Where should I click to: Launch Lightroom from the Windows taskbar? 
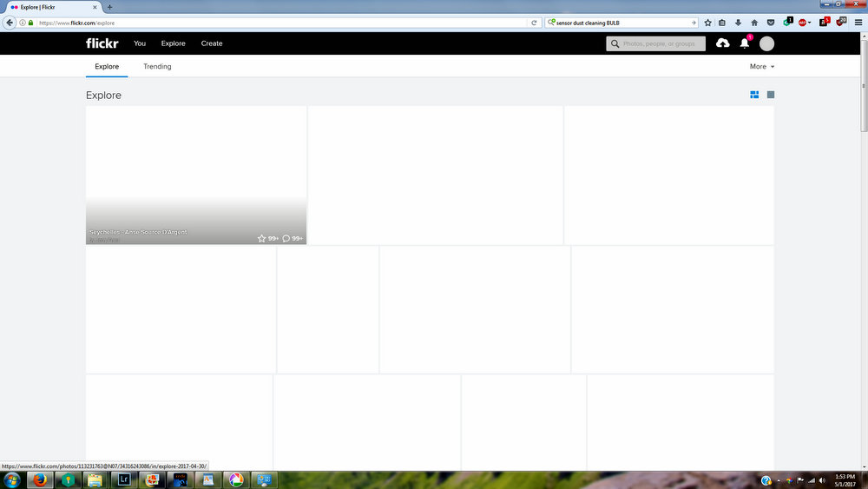123,479
